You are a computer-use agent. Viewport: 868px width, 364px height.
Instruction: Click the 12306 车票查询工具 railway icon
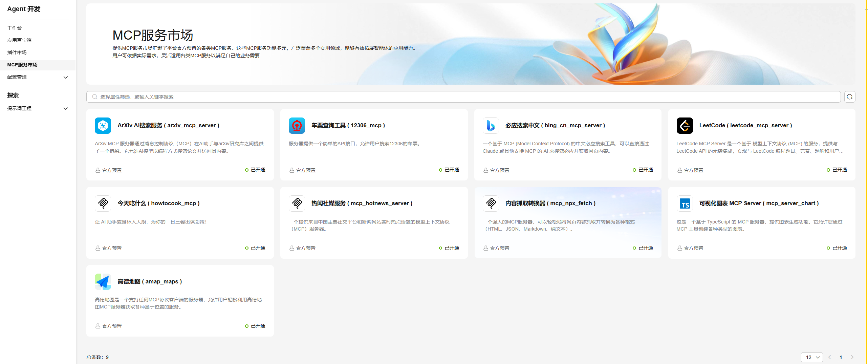point(297,126)
